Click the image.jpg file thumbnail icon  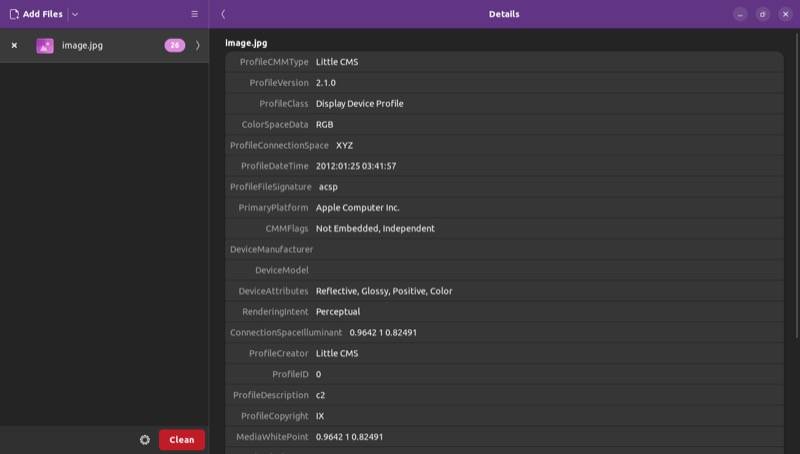[45, 46]
